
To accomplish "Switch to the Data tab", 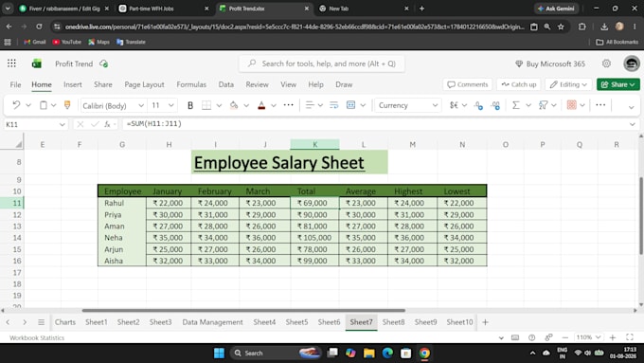I will pyautogui.click(x=226, y=84).
